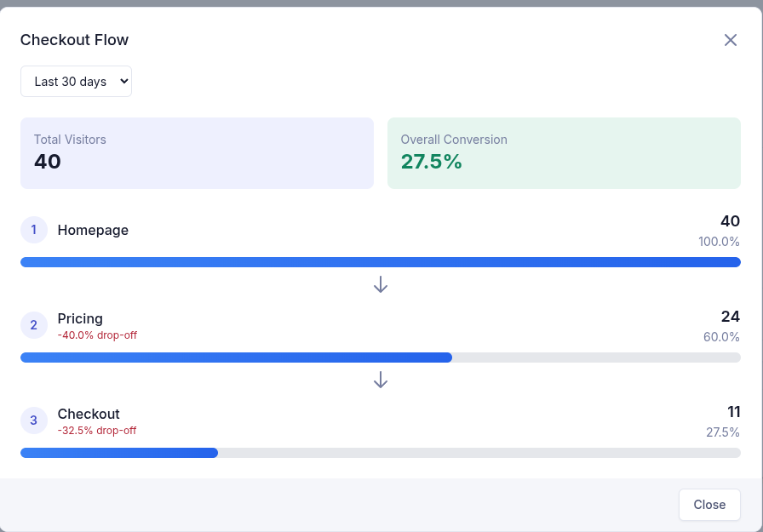Click the -32.5% drop-off text
Image resolution: width=763 pixels, height=532 pixels.
97,431
